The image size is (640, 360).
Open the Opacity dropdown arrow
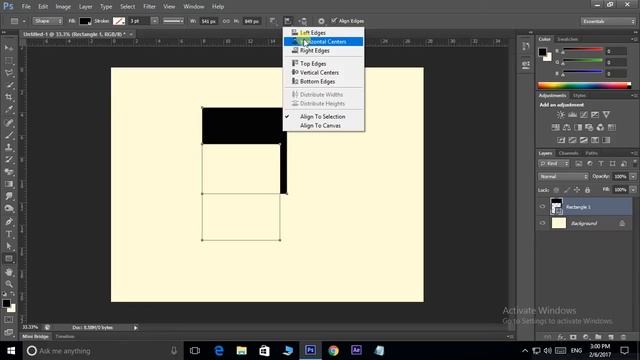(633, 176)
